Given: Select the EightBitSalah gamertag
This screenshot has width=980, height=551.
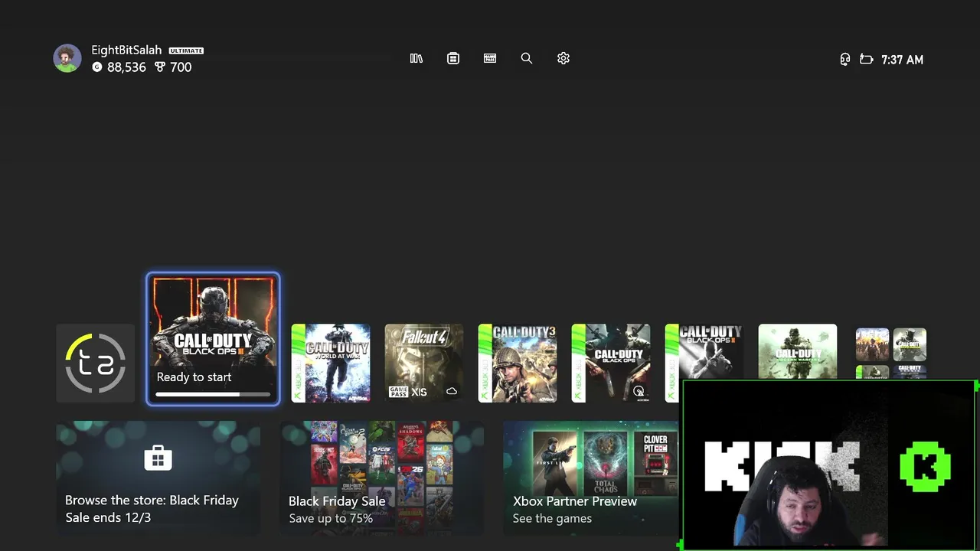Looking at the screenshot, I should (126, 50).
